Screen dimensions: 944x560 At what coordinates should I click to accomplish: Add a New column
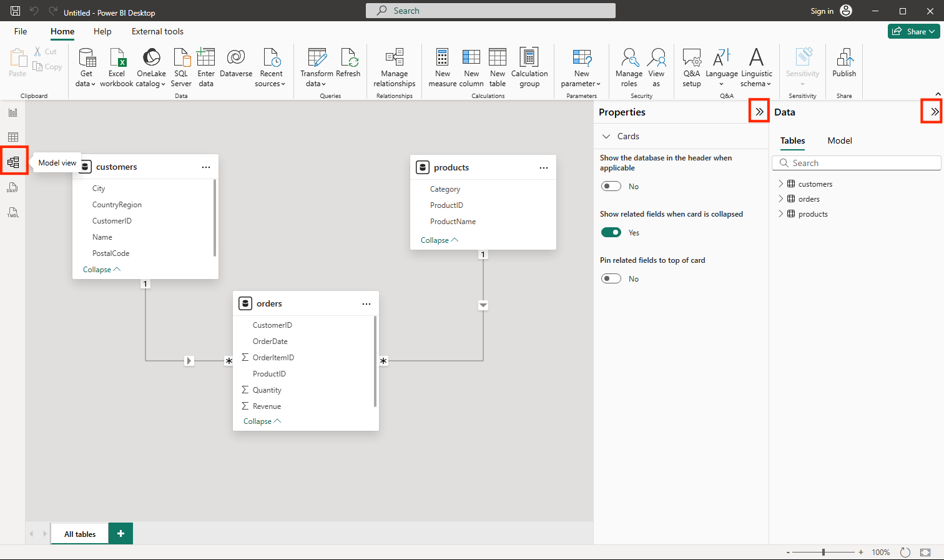pyautogui.click(x=471, y=67)
